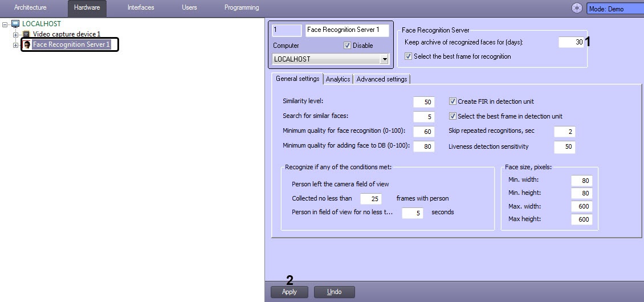644x302 pixels.
Task: Click the Undo button
Action: 335,292
